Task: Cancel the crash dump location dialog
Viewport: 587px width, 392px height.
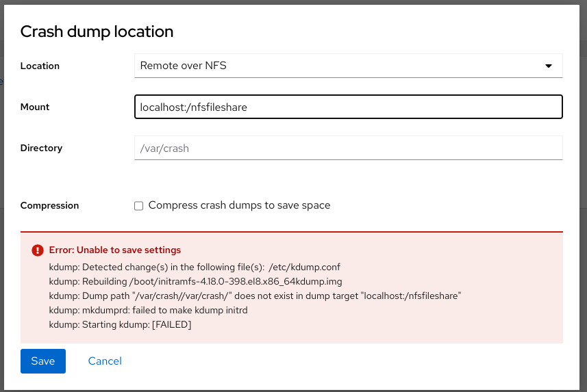Action: (x=105, y=361)
